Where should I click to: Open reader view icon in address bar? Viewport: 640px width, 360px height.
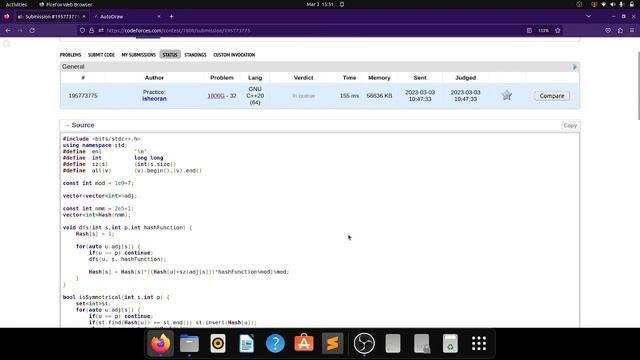click(529, 31)
